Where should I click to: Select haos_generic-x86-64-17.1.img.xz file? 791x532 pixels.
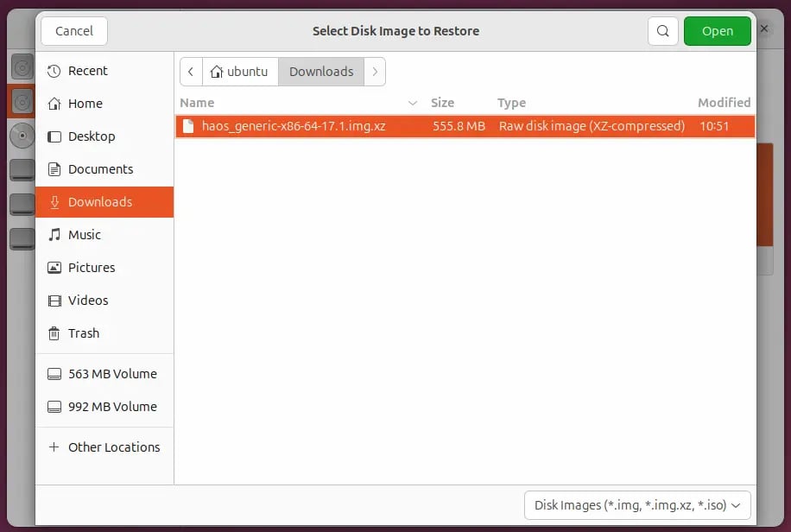(x=294, y=126)
